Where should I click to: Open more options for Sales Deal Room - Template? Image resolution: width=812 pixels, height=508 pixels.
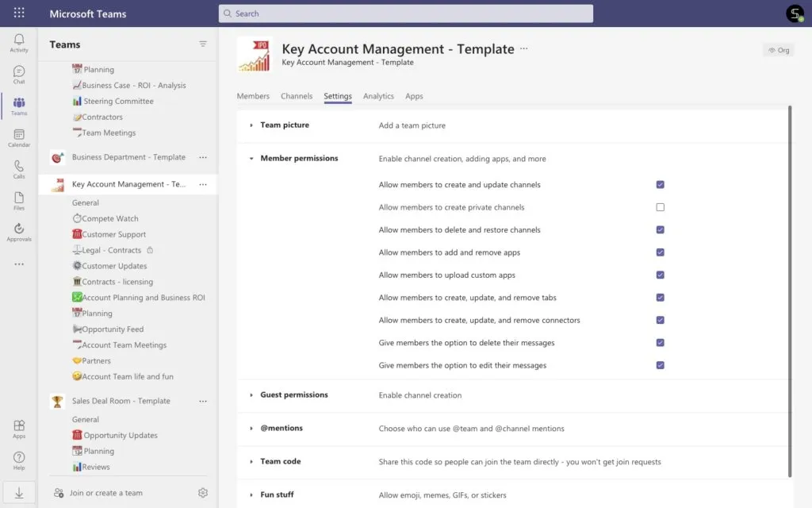coord(203,401)
